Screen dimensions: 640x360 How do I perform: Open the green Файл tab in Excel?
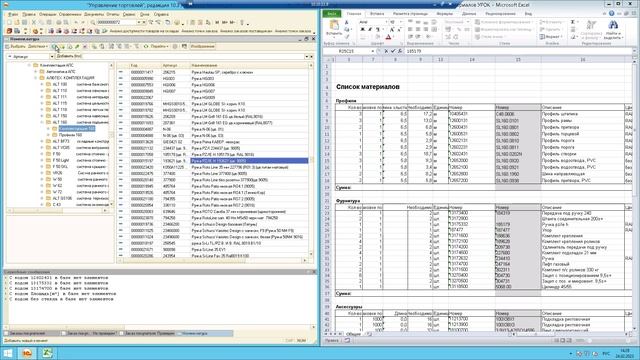332,13
